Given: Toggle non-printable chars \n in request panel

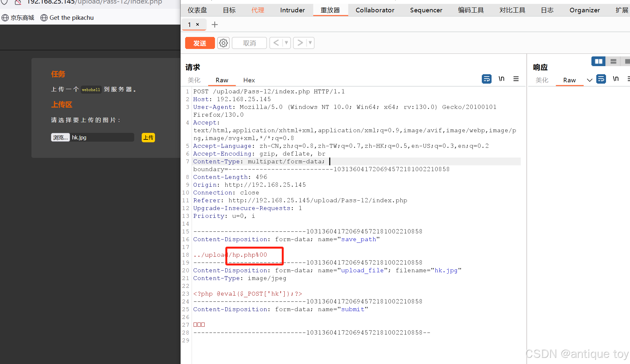Looking at the screenshot, I should click(501, 79).
